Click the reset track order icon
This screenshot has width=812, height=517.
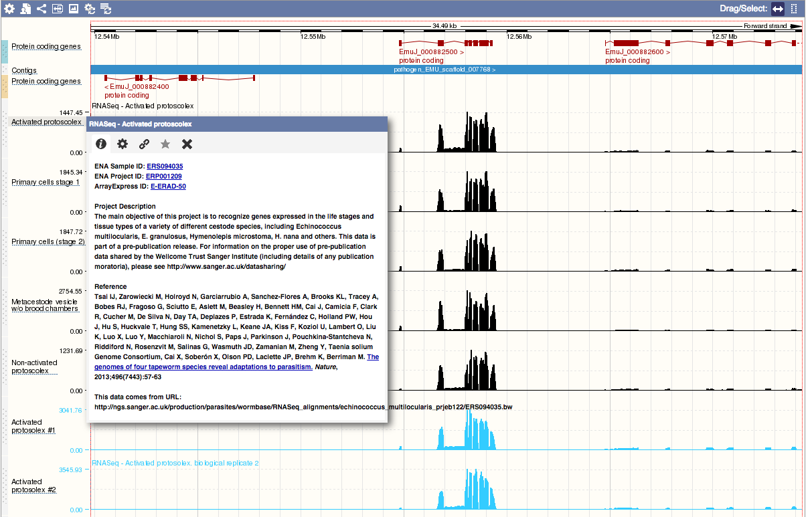coord(106,9)
